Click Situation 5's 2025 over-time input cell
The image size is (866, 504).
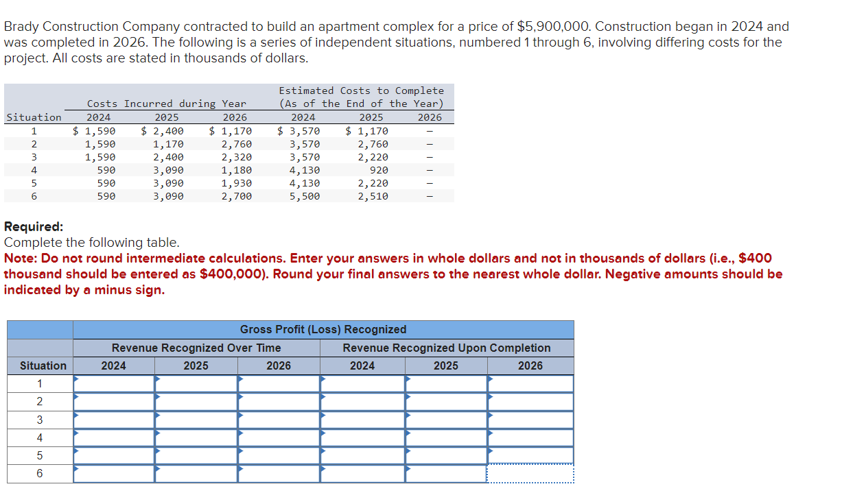pyautogui.click(x=196, y=455)
